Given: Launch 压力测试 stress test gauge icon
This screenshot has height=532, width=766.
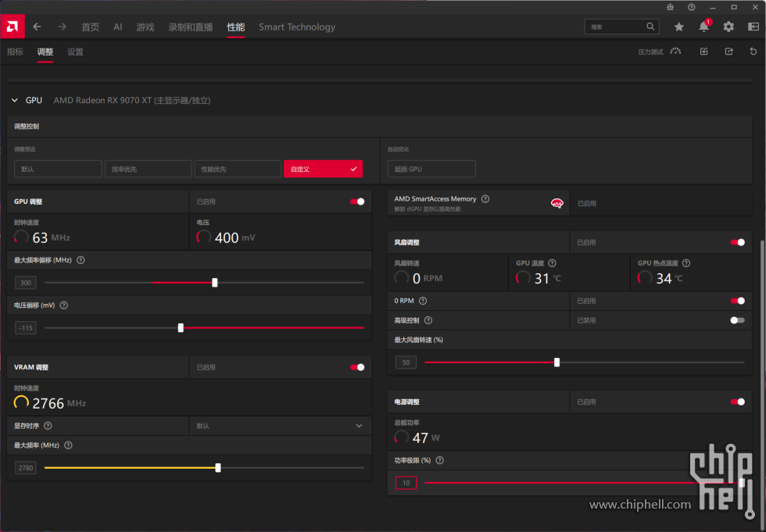Looking at the screenshot, I should coord(675,52).
